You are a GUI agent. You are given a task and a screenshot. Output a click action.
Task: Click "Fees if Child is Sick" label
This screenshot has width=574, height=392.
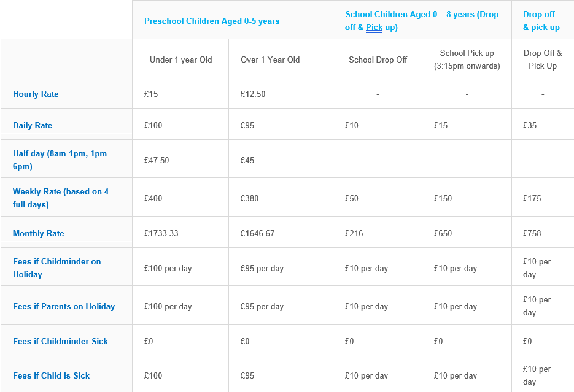[x=51, y=376]
